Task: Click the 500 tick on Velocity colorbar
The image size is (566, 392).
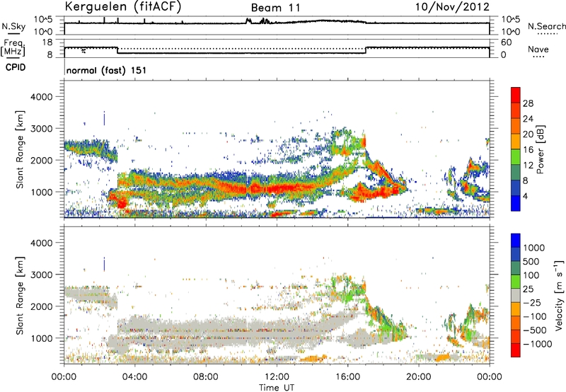Action: coord(531,261)
